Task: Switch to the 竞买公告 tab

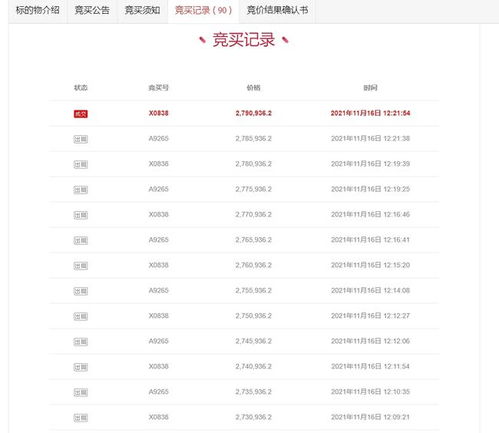Action: tap(92, 11)
